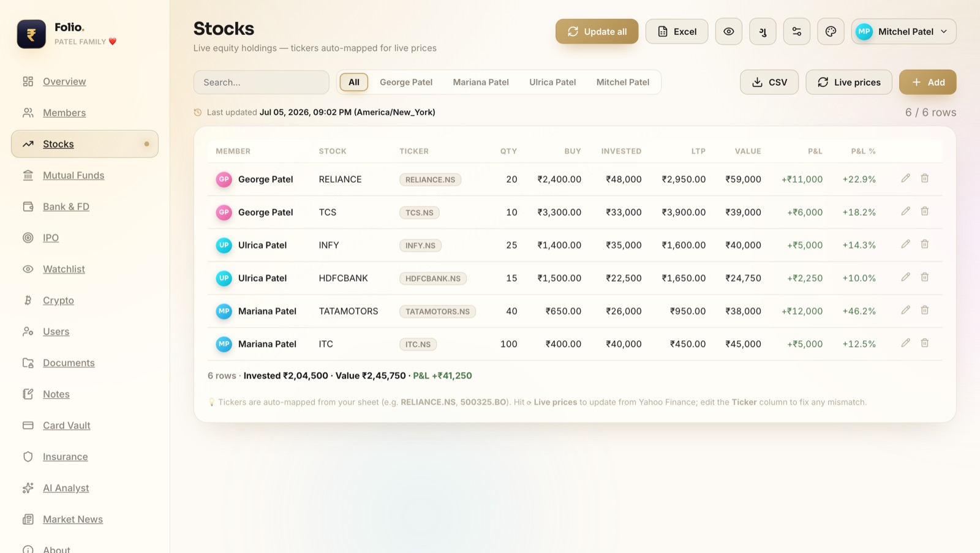980x553 pixels.
Task: Click the P&L % column header
Action: (x=863, y=151)
